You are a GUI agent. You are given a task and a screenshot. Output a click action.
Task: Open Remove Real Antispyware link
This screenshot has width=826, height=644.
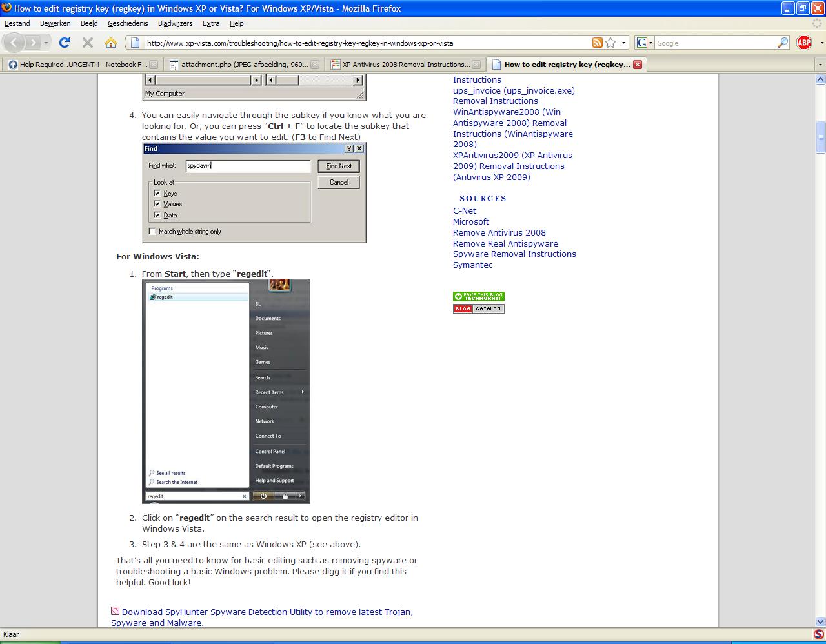pos(505,244)
